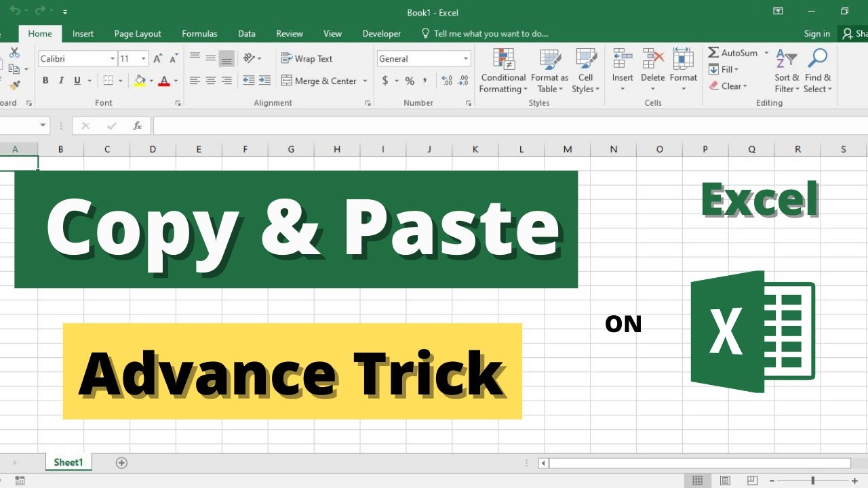The width and height of the screenshot is (868, 488).
Task: Apply yellow Fill Color bucket
Action: pos(140,81)
